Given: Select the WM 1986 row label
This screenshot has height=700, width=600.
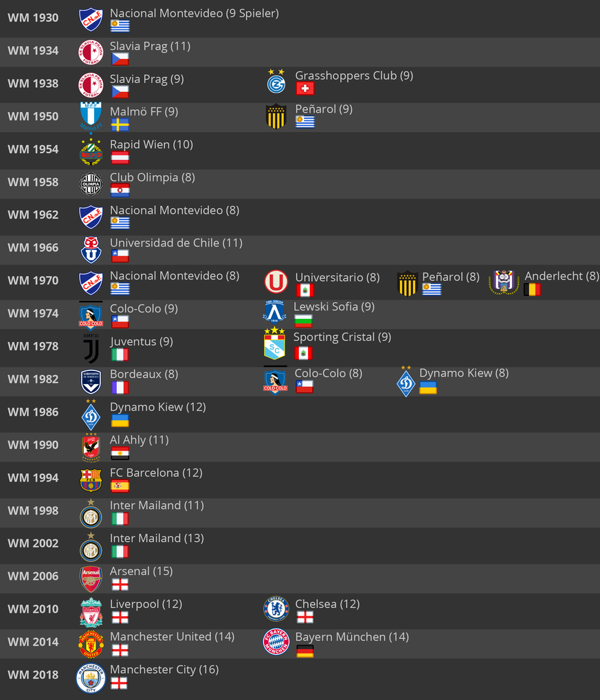Looking at the screenshot, I should [33, 411].
